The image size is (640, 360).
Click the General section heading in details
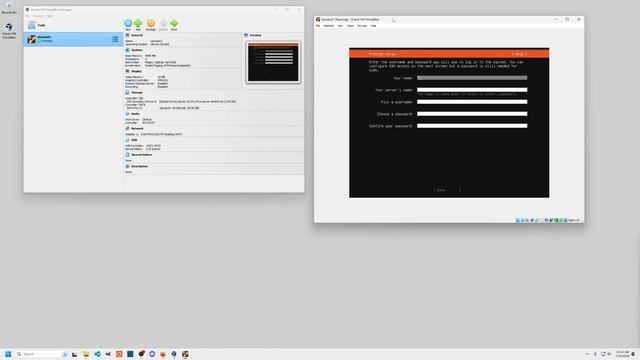pos(137,36)
